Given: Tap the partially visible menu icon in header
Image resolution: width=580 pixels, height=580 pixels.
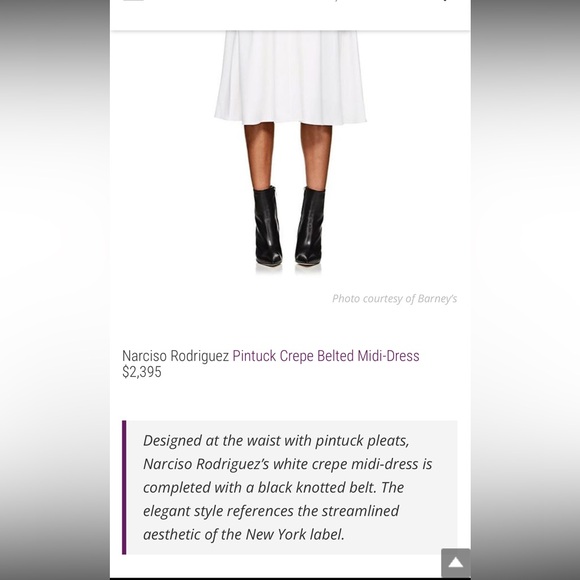Looking at the screenshot, I should tap(133, 1).
